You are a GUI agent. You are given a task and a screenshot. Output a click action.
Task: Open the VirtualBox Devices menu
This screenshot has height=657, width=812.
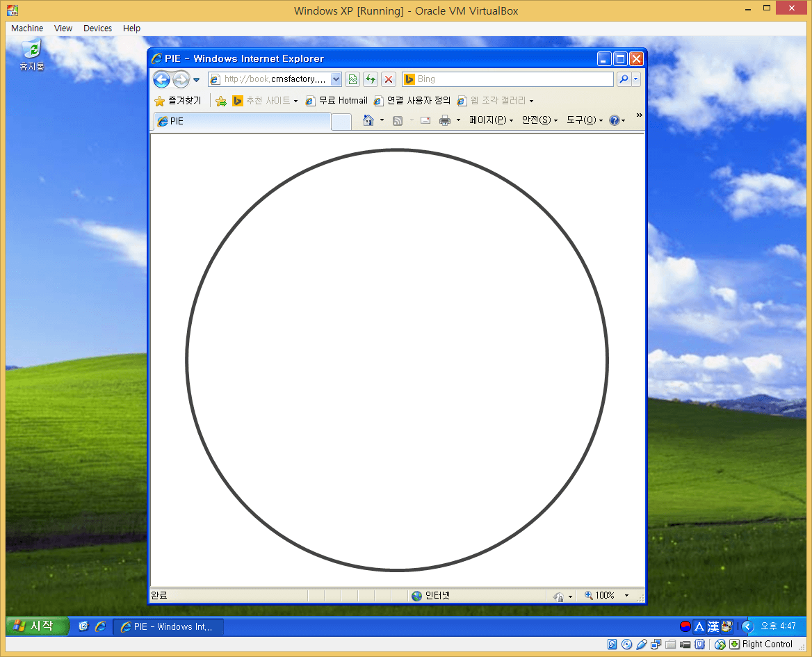pos(97,29)
